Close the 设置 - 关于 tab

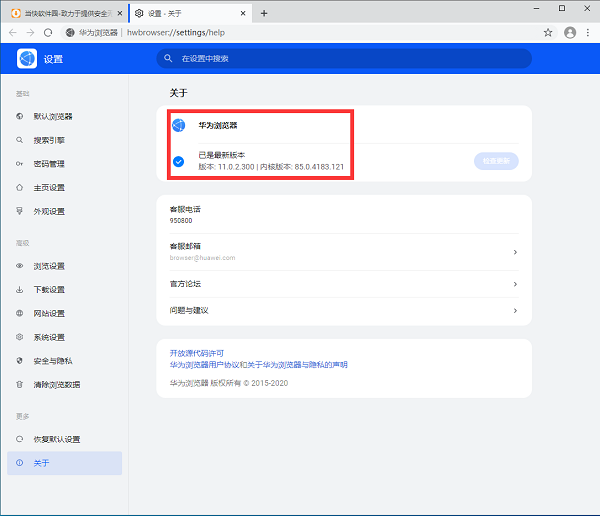[243, 13]
